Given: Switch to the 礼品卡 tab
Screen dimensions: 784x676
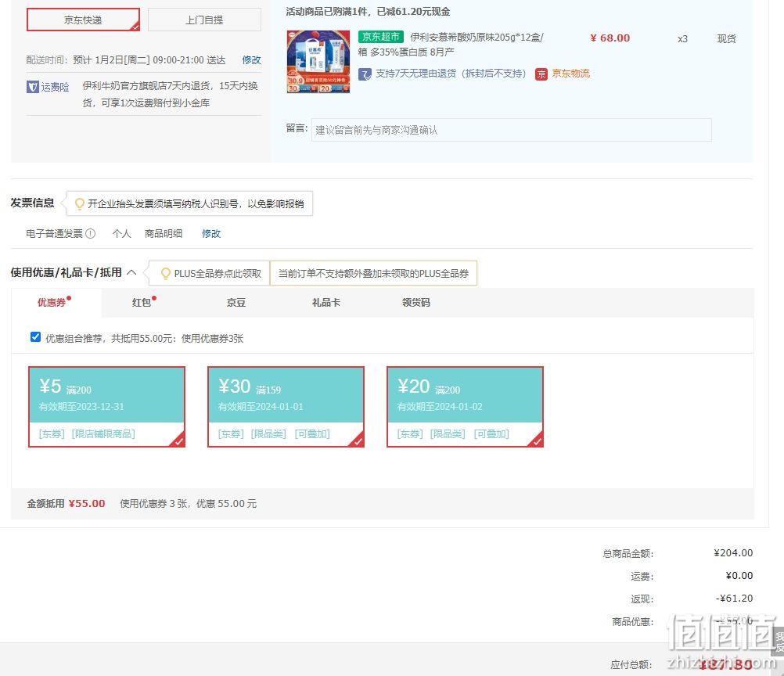Looking at the screenshot, I should (x=326, y=303).
